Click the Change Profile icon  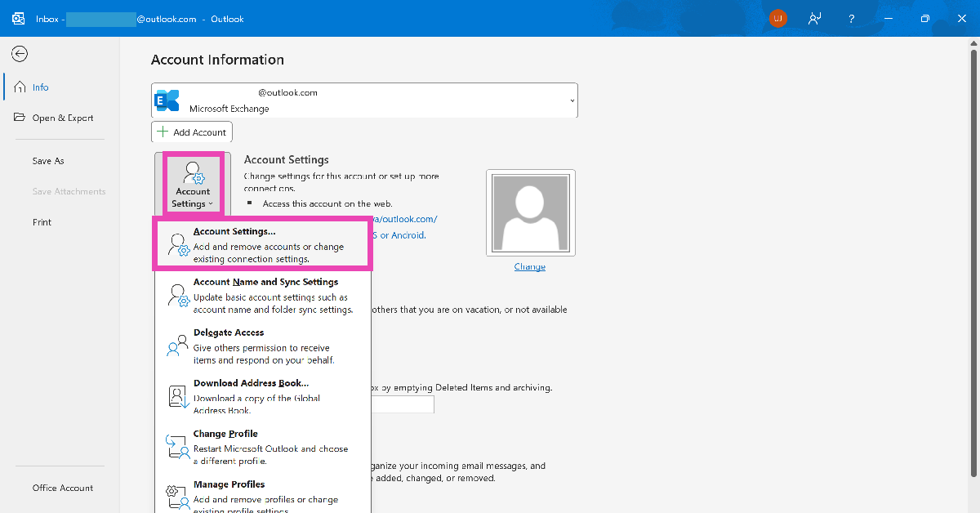177,446
